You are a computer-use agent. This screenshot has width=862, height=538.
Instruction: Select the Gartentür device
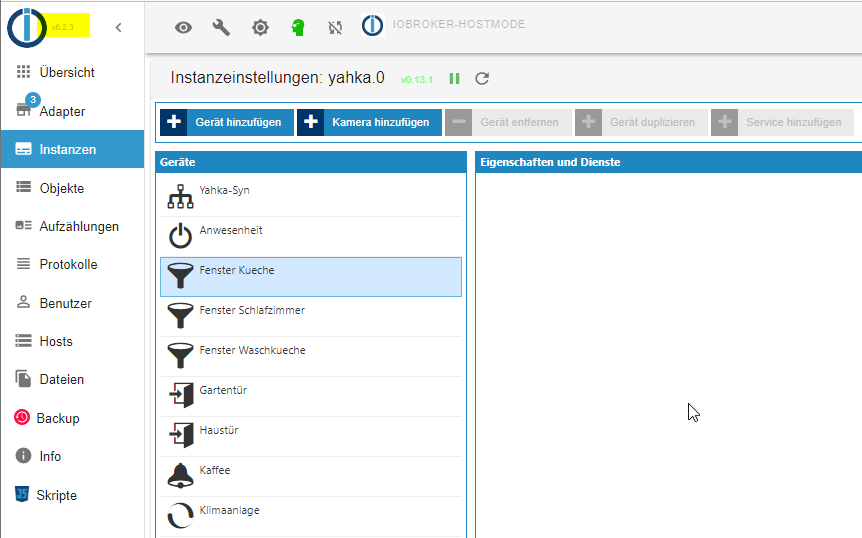click(x=311, y=397)
